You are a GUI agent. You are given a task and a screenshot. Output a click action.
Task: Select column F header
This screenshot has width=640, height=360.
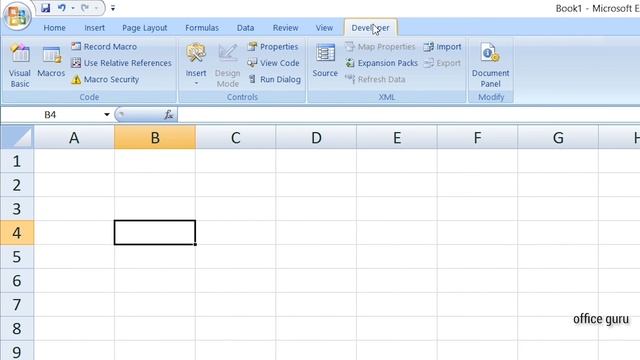coord(477,138)
